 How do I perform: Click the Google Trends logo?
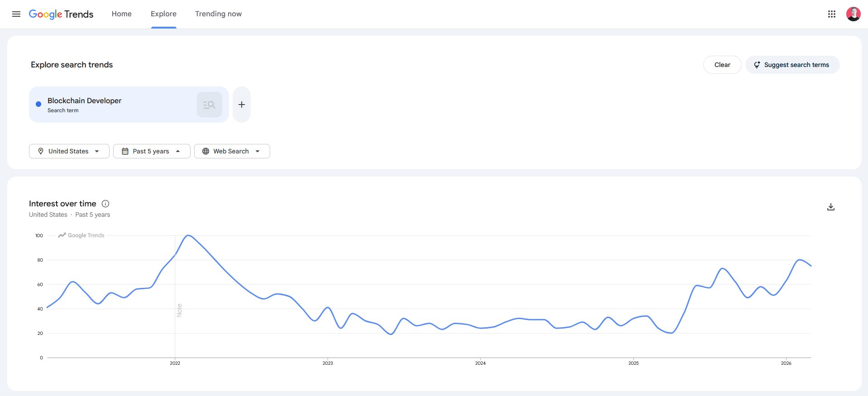point(61,14)
